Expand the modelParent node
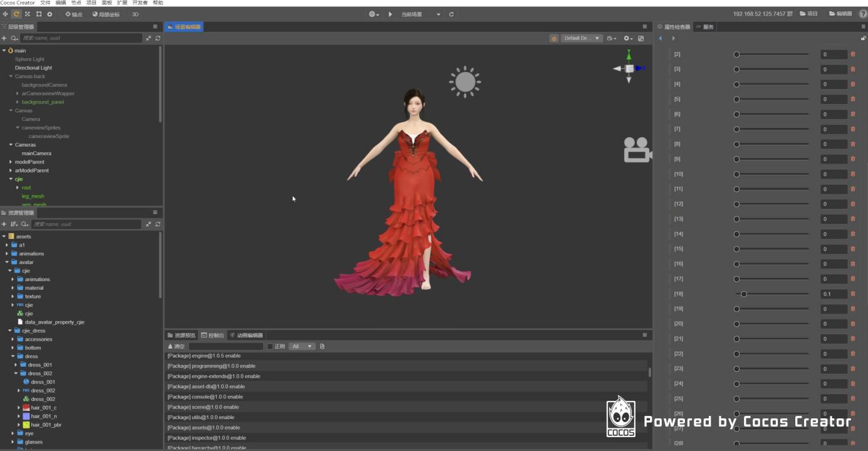Image resolution: width=868 pixels, height=451 pixels. coord(11,162)
